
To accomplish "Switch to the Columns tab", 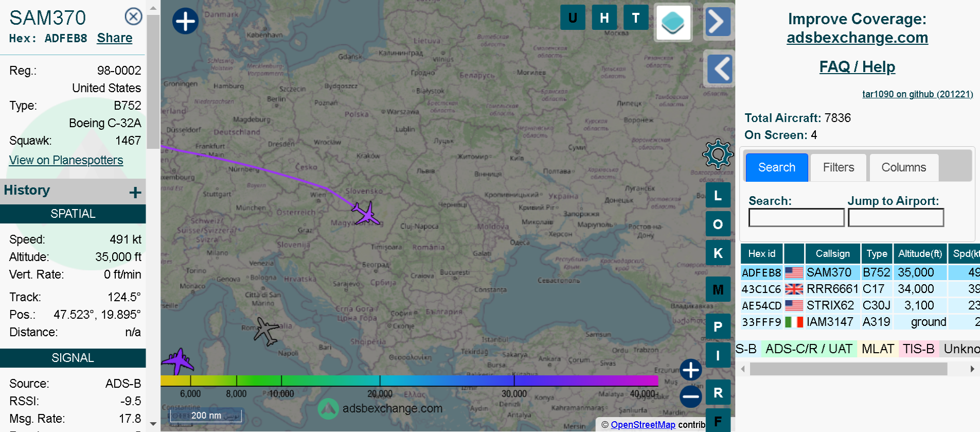I will [904, 167].
